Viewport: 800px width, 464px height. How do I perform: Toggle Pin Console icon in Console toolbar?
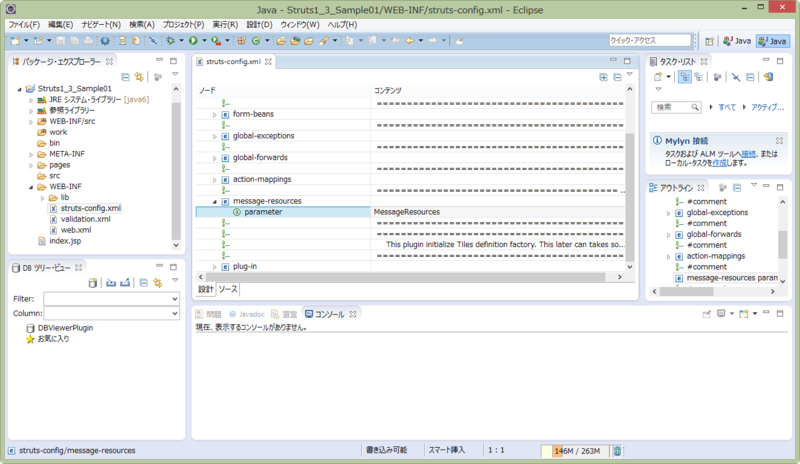[707, 314]
